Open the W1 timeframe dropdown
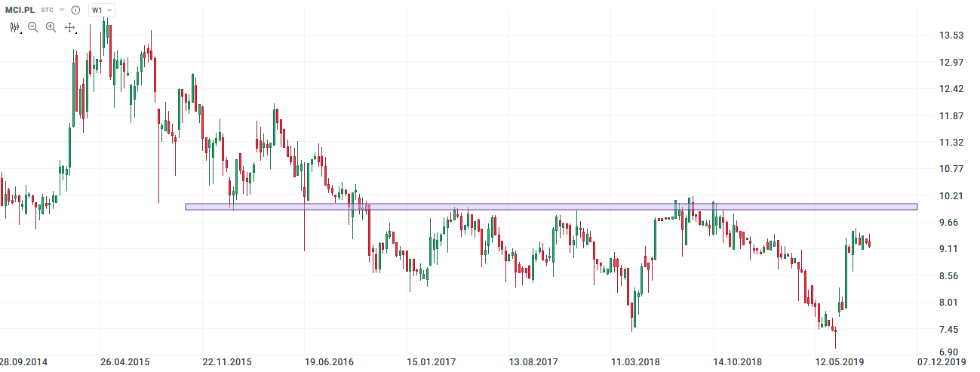This screenshot has width=980, height=372. click(101, 10)
